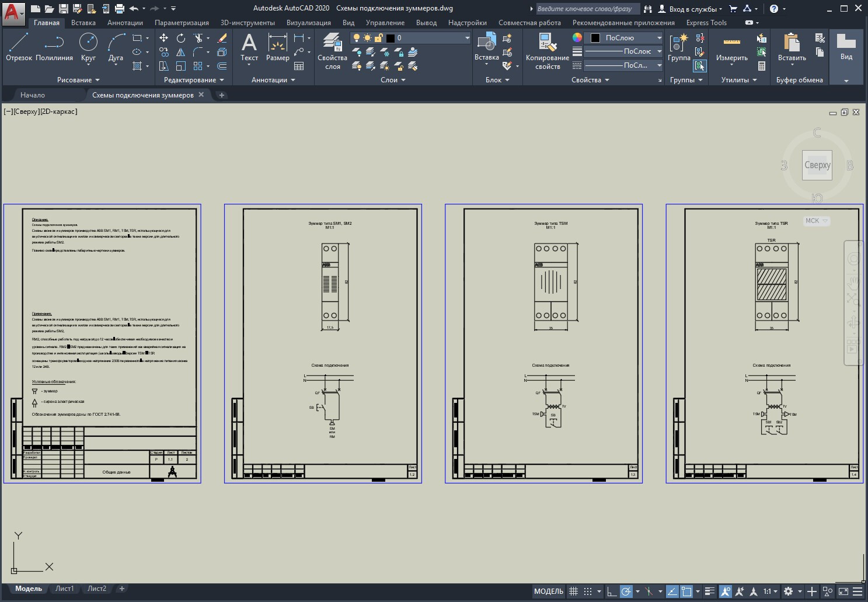Switch to the Лист1 layout tab
Viewport: 868px width, 602px height.
(x=65, y=589)
